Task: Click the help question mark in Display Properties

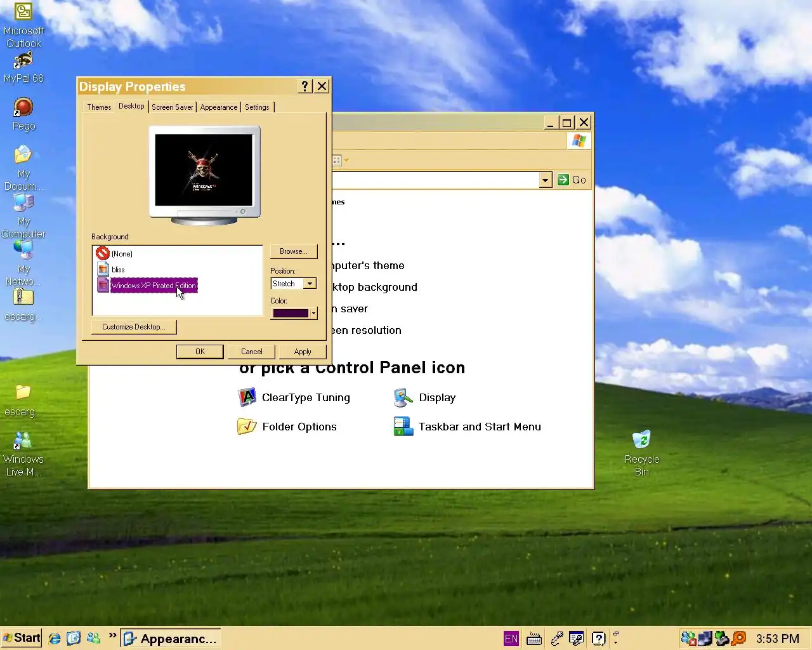Action: pyautogui.click(x=304, y=86)
